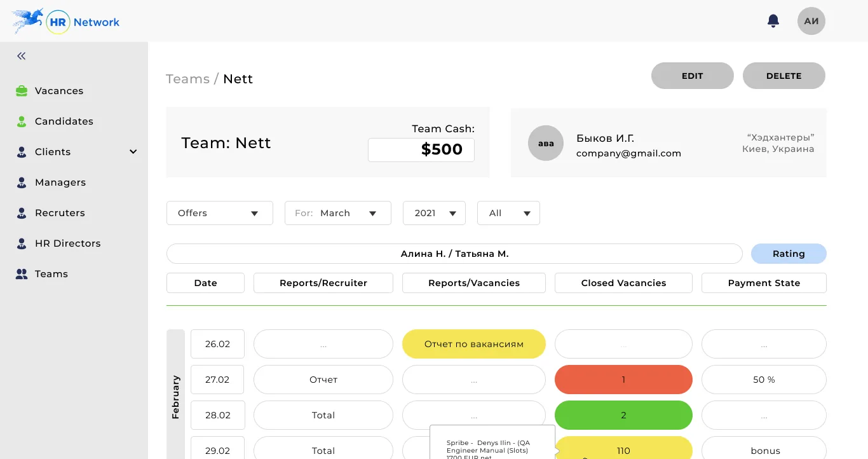Click the red closed vacancies cell '1'
Image resolution: width=868 pixels, height=459 pixels.
[623, 380]
